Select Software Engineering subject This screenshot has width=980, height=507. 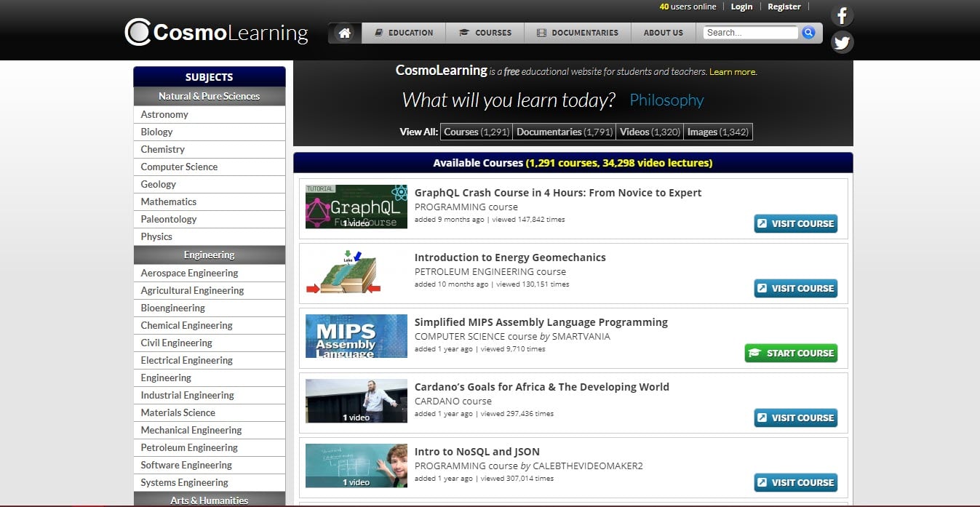[x=210, y=465]
